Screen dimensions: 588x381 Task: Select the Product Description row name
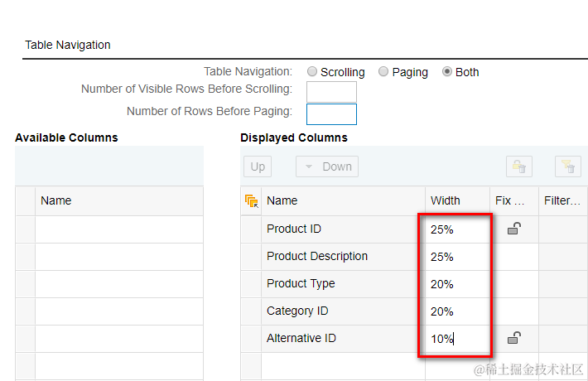[317, 256]
